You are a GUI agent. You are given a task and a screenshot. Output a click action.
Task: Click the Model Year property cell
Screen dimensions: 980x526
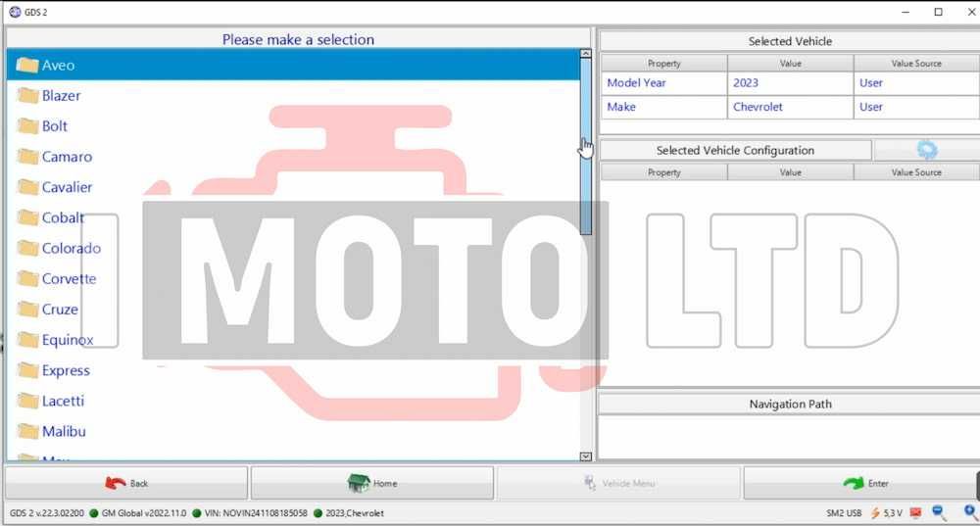663,83
